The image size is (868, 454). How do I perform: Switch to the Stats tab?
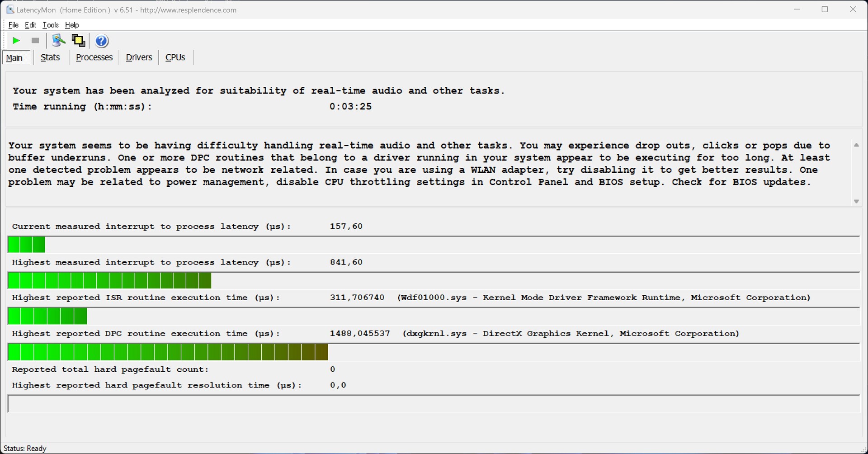pos(50,57)
